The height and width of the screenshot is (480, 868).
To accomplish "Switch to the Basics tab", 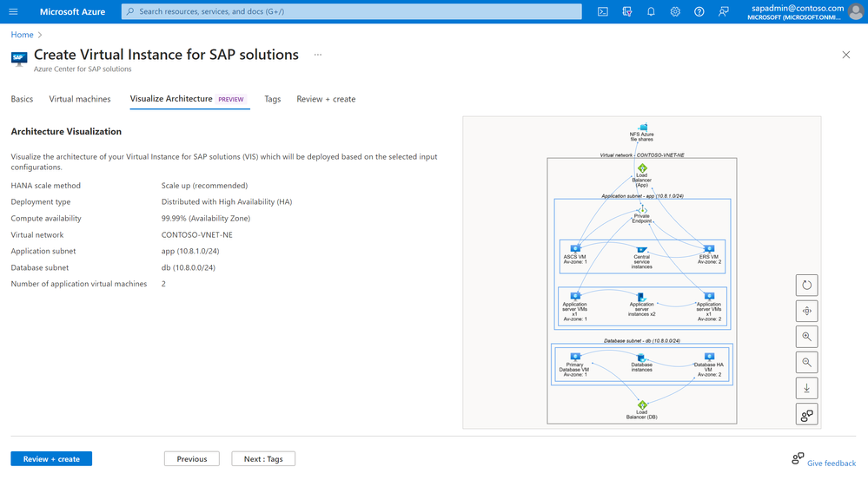I will (x=22, y=99).
